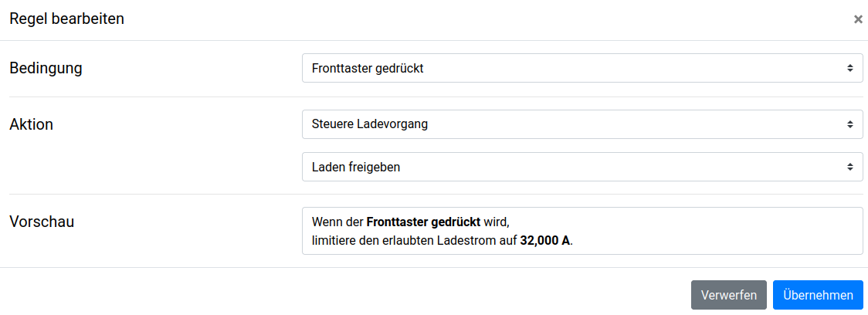Click the bold 32,000 A value in the preview
This screenshot has height=315, width=868.
[545, 241]
